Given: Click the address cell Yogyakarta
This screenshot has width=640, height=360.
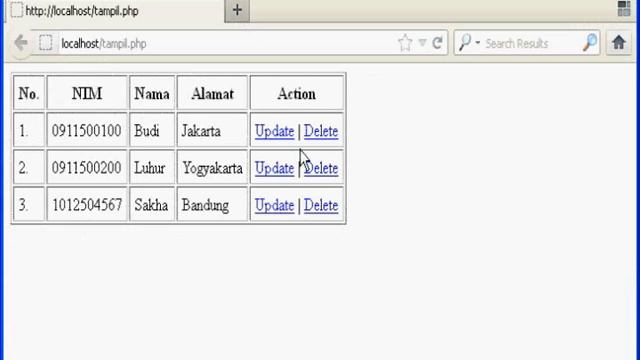Looking at the screenshot, I should (x=212, y=168).
